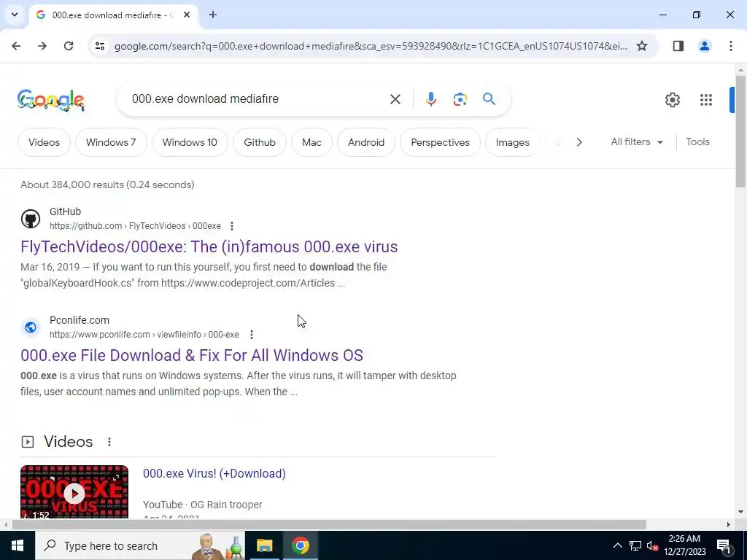The width and height of the screenshot is (747, 560).
Task: Filter results by Github
Action: (260, 142)
